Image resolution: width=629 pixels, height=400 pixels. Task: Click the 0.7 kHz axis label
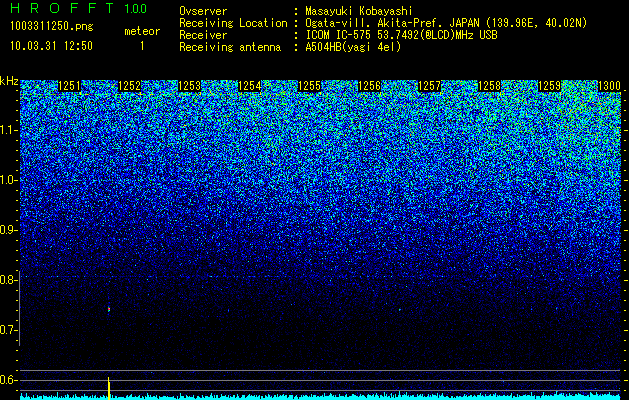coord(8,330)
